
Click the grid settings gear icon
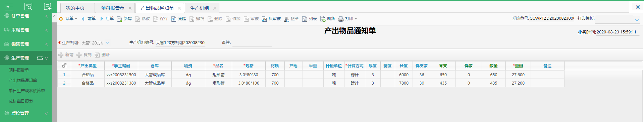pos(64,66)
